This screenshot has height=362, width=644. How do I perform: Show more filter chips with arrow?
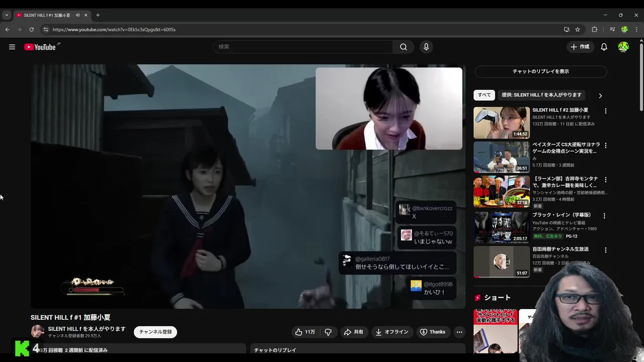click(x=600, y=96)
